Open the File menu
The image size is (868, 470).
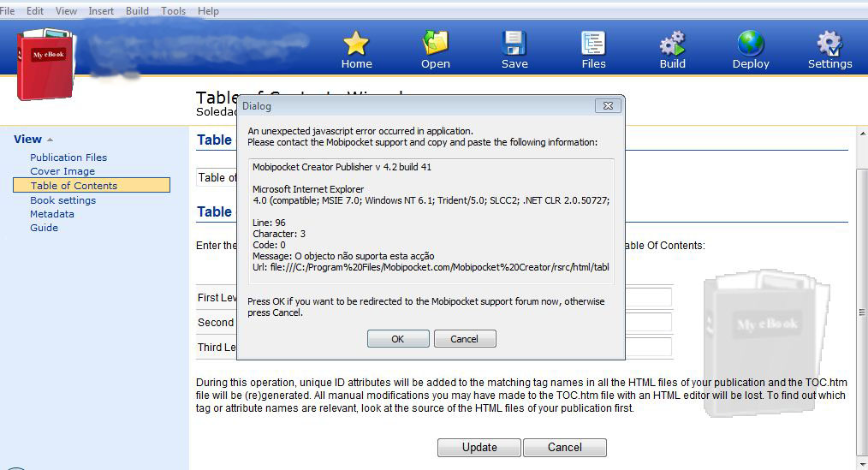(7, 11)
